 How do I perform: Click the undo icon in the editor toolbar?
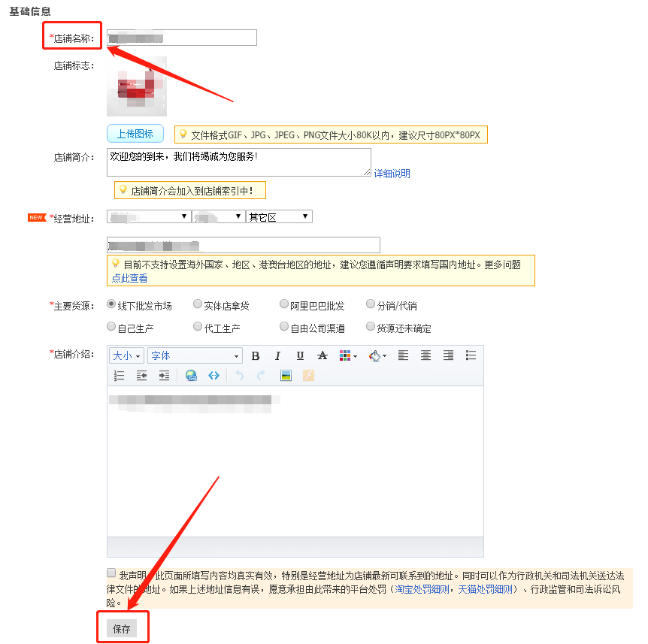pyautogui.click(x=238, y=375)
